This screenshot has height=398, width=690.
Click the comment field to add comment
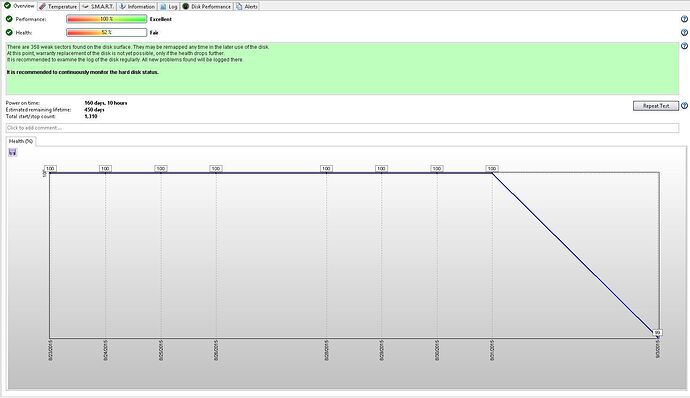pos(342,128)
